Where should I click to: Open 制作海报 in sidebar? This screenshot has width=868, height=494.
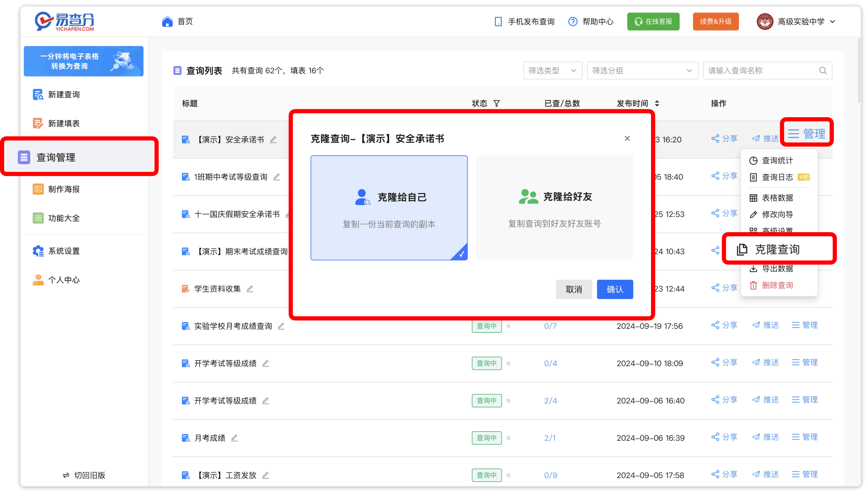(56, 189)
